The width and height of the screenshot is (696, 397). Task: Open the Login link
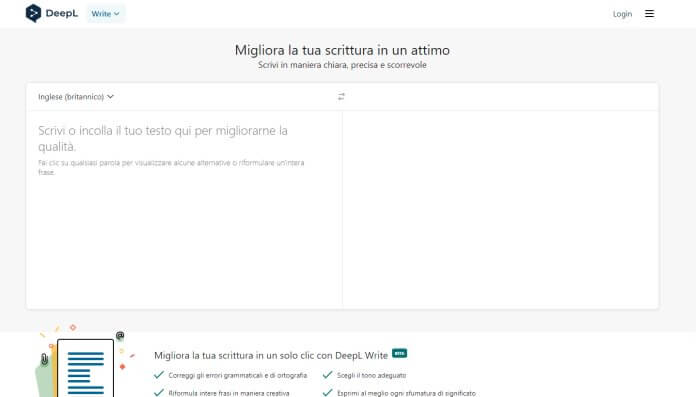[622, 14]
